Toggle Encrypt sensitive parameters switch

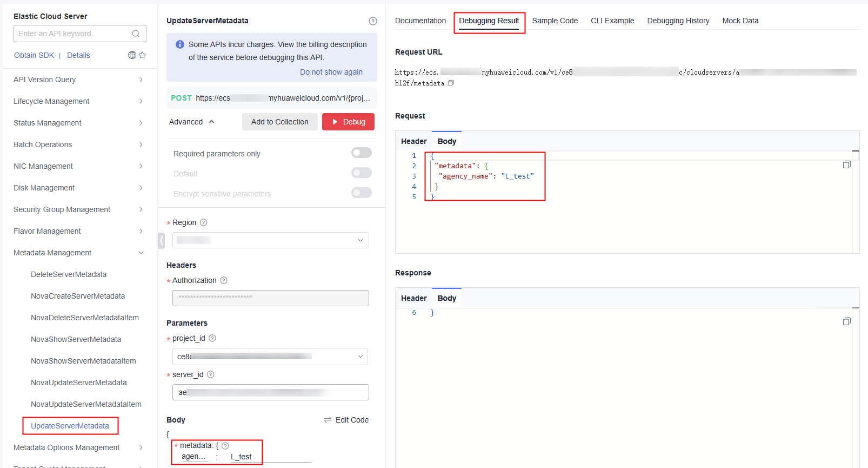[361, 193]
